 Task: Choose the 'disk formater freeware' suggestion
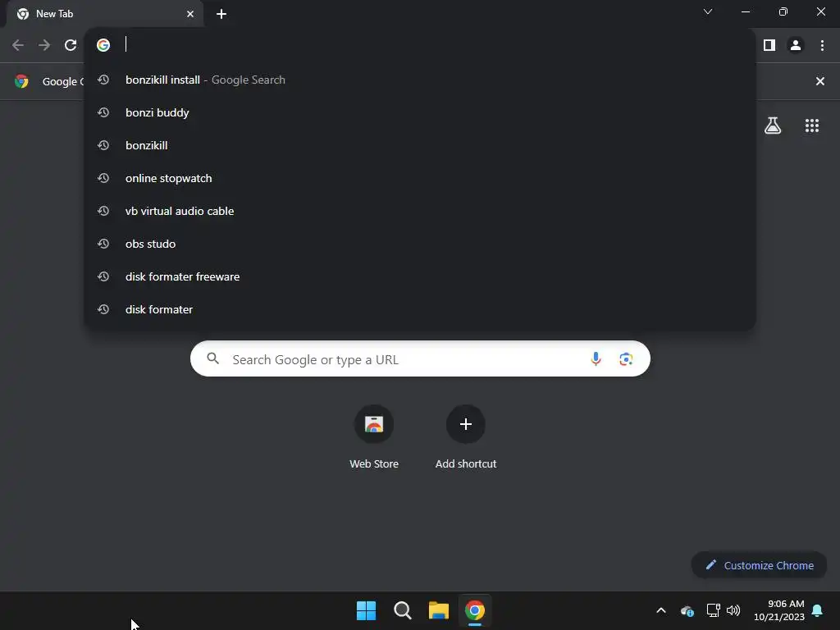[420, 276]
